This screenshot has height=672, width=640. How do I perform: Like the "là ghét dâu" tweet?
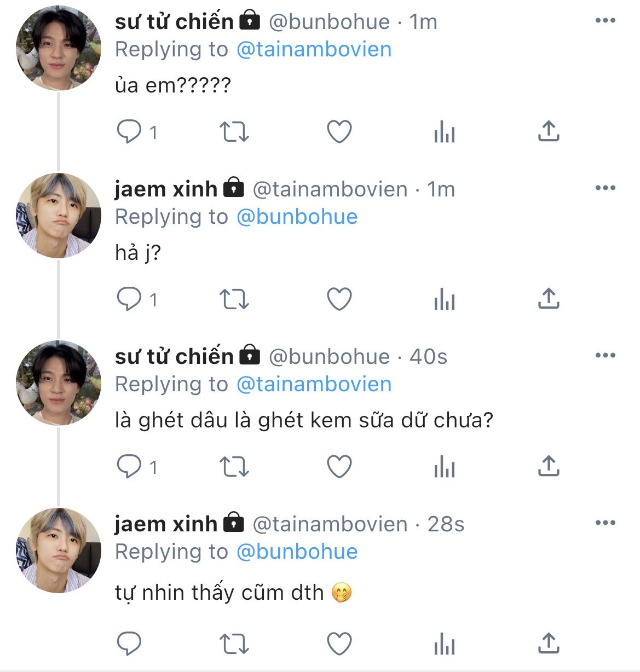pyautogui.click(x=339, y=467)
